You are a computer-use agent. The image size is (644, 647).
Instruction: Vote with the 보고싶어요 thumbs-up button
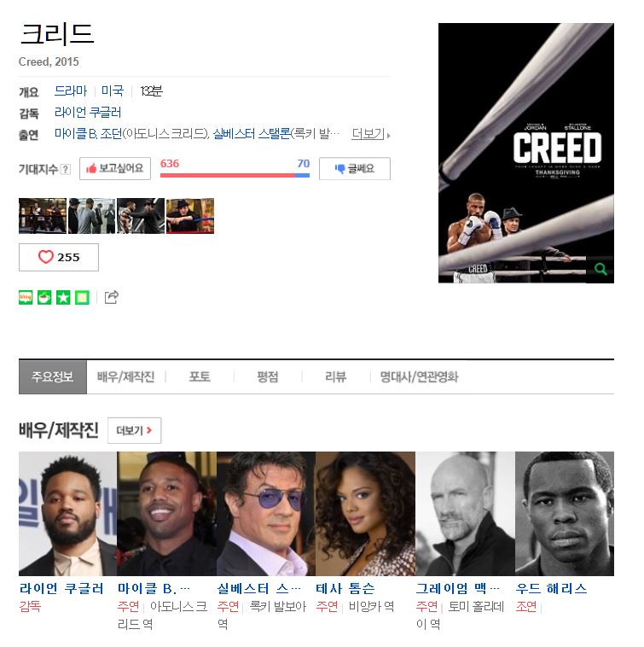[115, 168]
